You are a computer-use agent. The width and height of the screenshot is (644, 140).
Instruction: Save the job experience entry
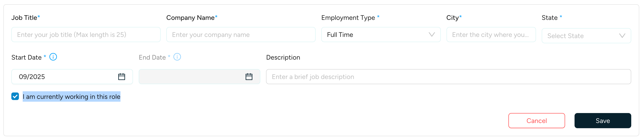pyautogui.click(x=603, y=120)
